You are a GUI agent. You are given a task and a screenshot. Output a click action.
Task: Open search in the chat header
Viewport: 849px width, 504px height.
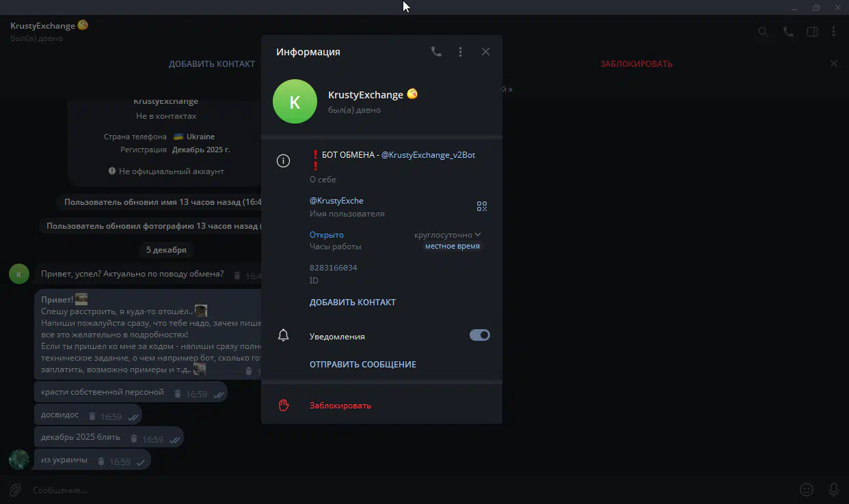click(764, 31)
